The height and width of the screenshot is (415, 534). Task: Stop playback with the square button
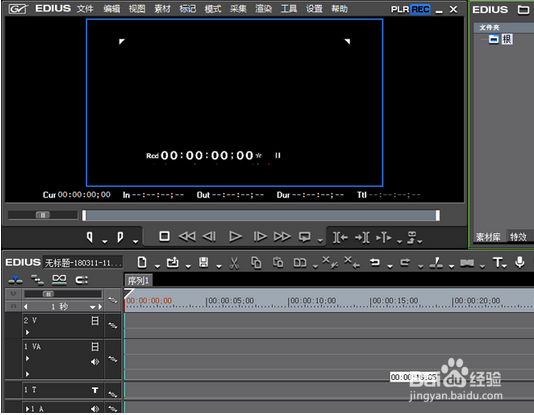click(164, 236)
